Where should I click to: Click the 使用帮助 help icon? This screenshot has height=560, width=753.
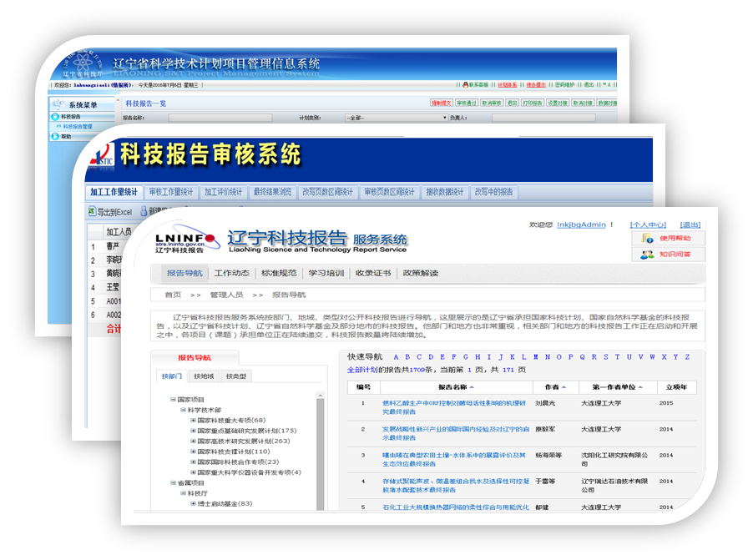(x=648, y=238)
